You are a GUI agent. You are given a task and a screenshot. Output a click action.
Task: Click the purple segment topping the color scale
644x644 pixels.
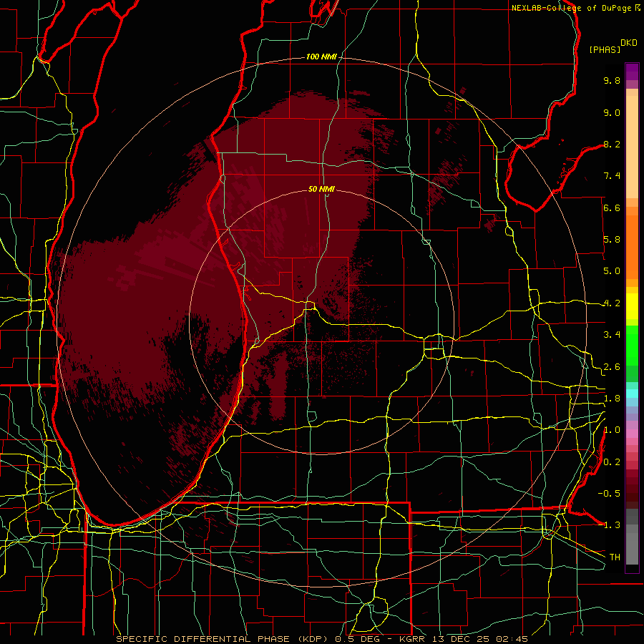[x=632, y=72]
